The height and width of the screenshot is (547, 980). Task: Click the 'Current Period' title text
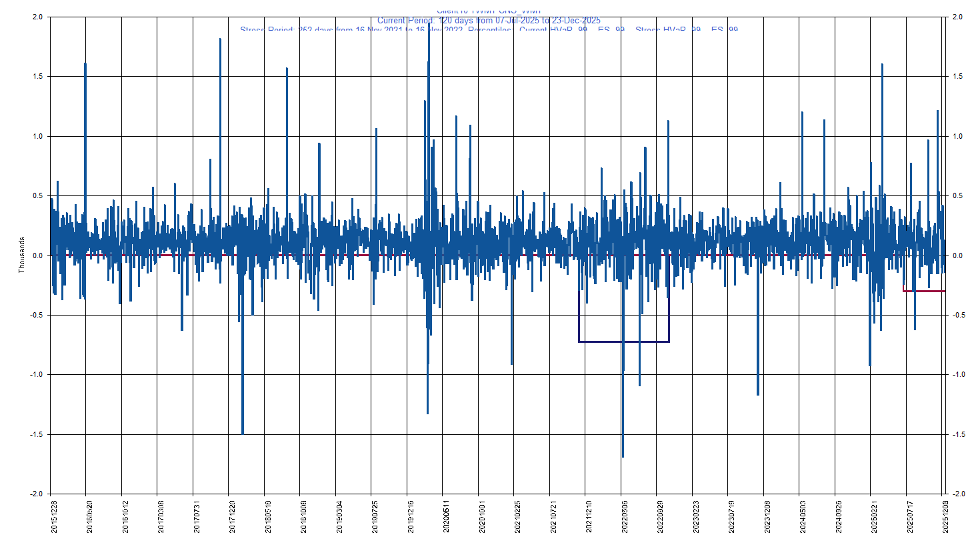click(x=489, y=21)
